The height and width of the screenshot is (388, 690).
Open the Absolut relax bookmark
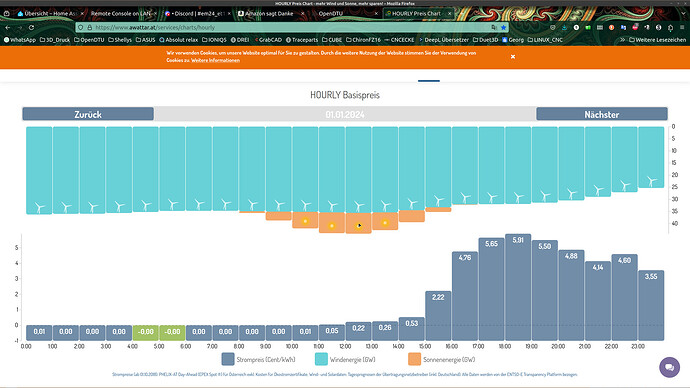coord(178,40)
